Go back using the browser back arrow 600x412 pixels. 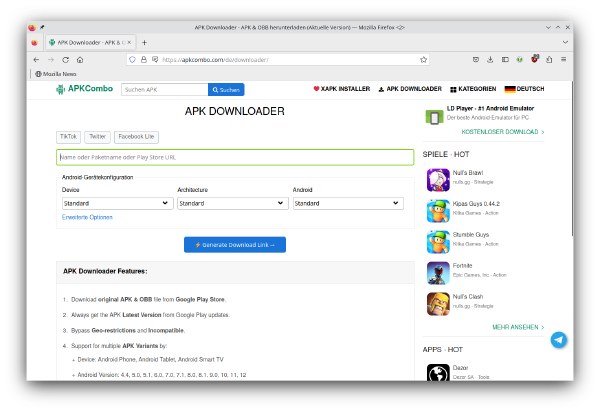click(36, 60)
